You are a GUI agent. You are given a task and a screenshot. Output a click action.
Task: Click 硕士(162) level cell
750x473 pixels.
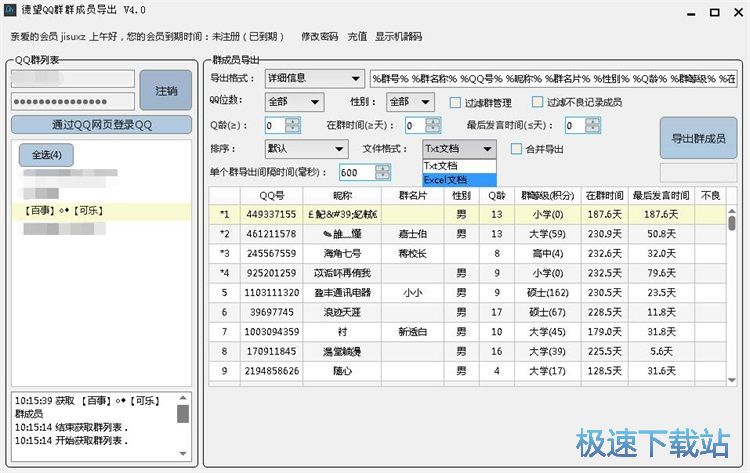pos(548,293)
